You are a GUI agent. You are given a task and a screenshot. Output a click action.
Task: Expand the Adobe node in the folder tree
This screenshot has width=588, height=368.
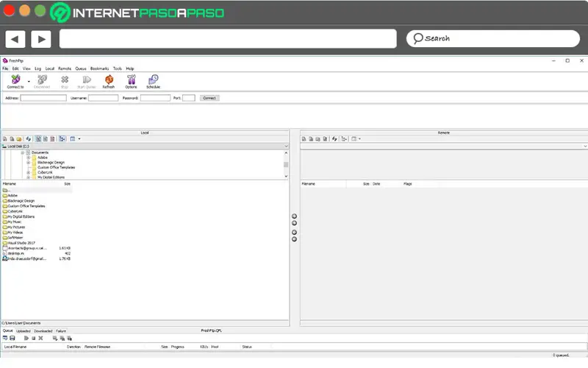(28, 158)
